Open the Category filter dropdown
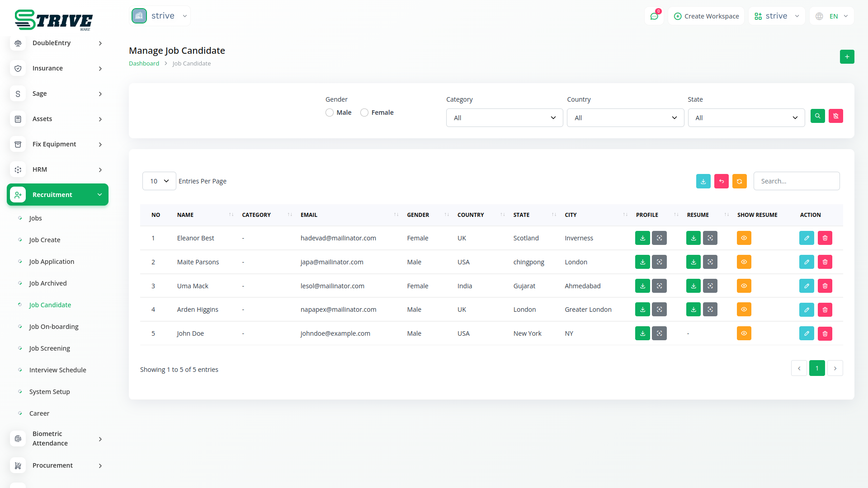Screen dimensions: 868x488 coord(505,118)
